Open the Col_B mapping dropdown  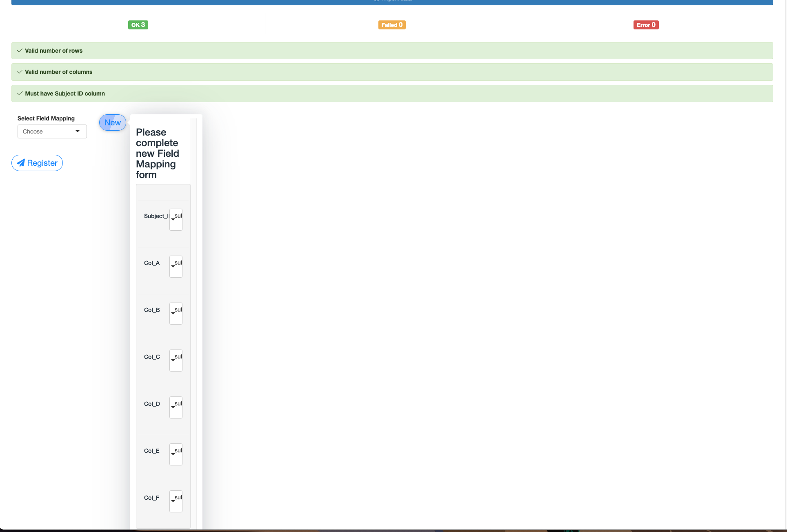point(176,313)
